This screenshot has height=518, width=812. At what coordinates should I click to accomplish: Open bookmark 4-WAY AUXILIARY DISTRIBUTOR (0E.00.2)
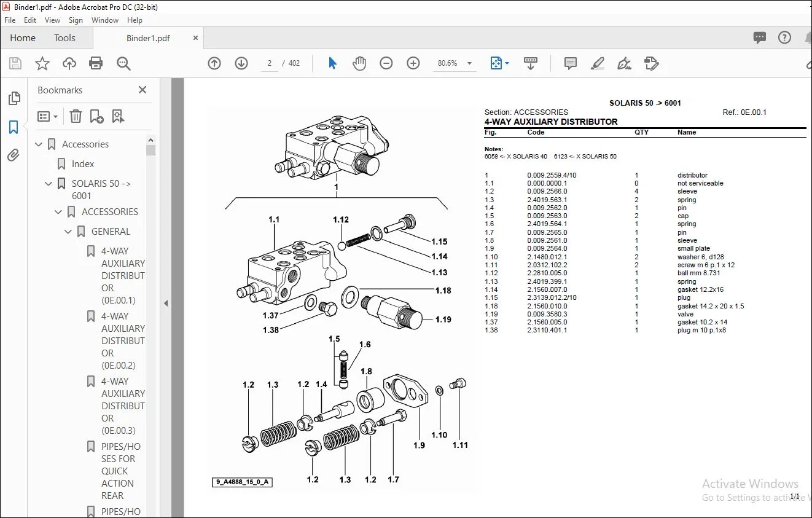[123, 341]
